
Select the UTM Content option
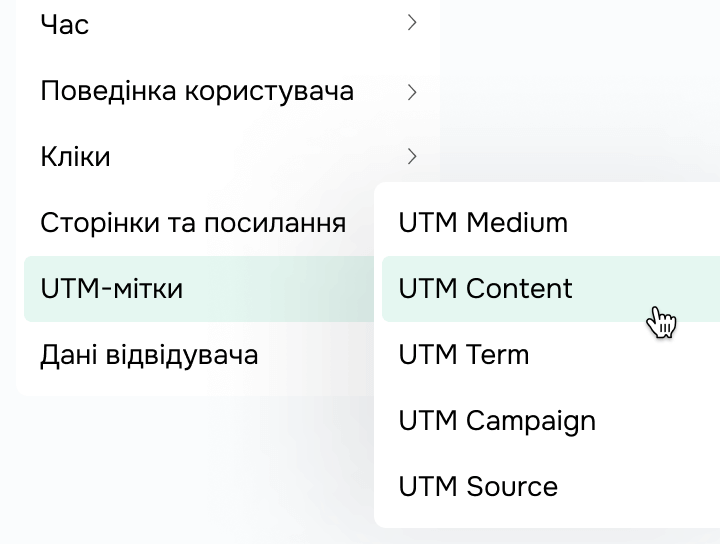[486, 289]
